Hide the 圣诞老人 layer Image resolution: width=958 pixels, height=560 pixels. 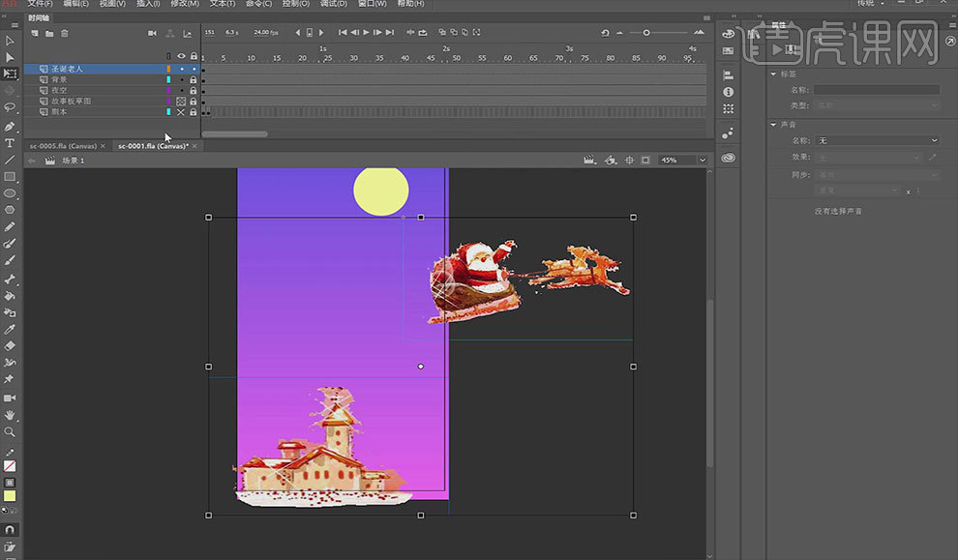182,69
